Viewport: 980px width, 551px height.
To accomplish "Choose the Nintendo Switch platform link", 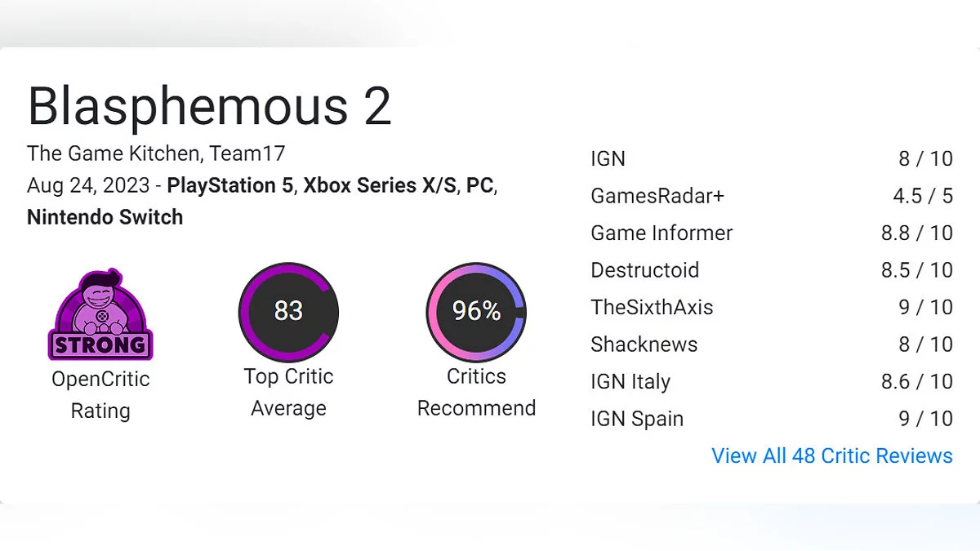I will point(105,217).
